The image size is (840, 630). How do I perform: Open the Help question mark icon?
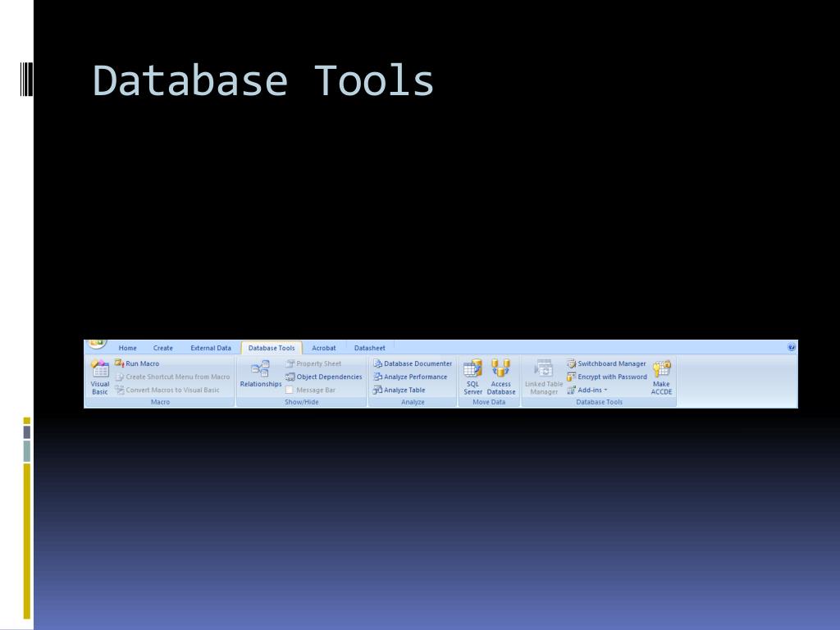[x=792, y=348]
